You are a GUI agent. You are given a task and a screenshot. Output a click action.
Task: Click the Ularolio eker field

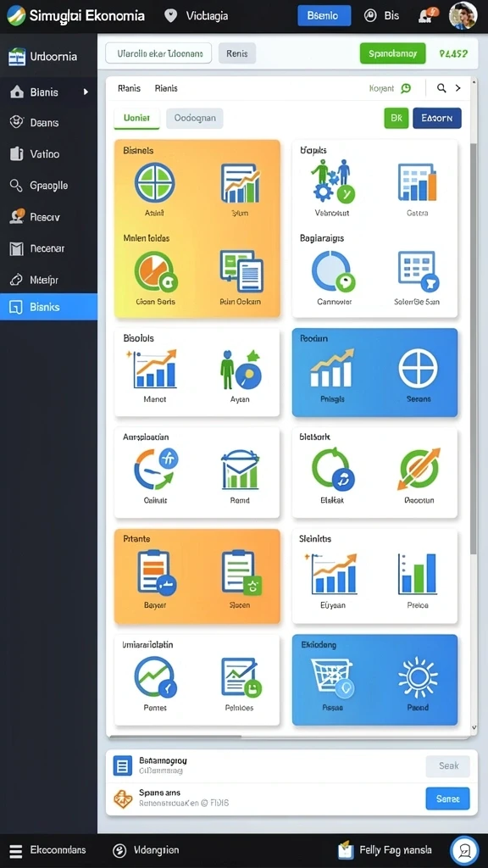[x=158, y=53]
